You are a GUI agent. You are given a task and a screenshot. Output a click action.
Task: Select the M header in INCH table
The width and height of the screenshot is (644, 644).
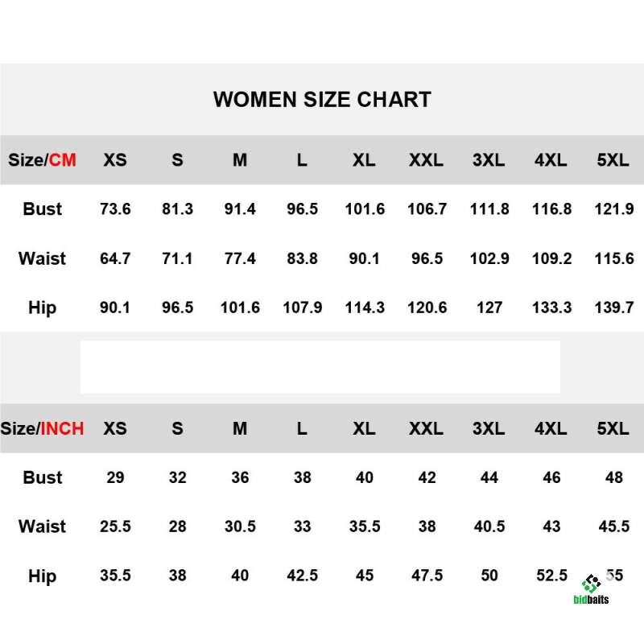pos(240,428)
